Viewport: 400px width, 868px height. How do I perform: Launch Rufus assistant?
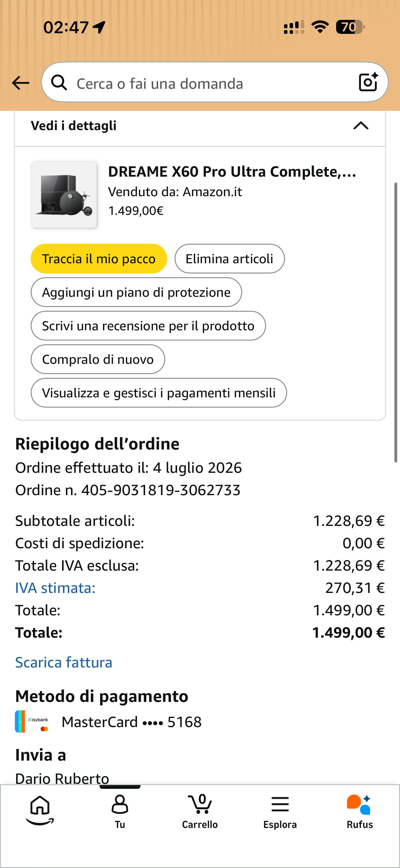(x=360, y=812)
